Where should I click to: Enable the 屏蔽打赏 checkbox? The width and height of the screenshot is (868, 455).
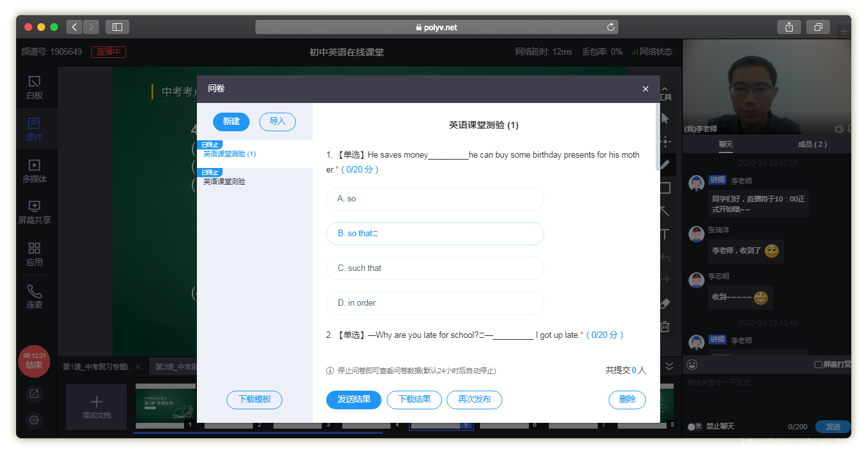pyautogui.click(x=818, y=365)
